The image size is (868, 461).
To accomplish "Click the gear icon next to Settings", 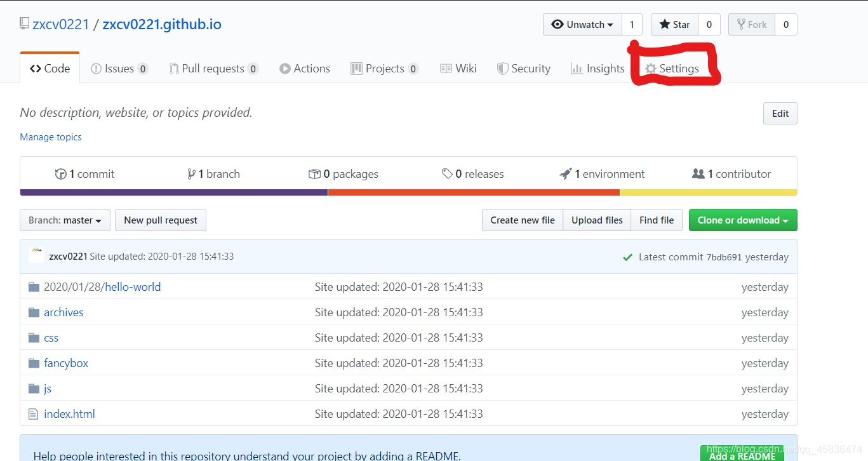I will pos(650,69).
